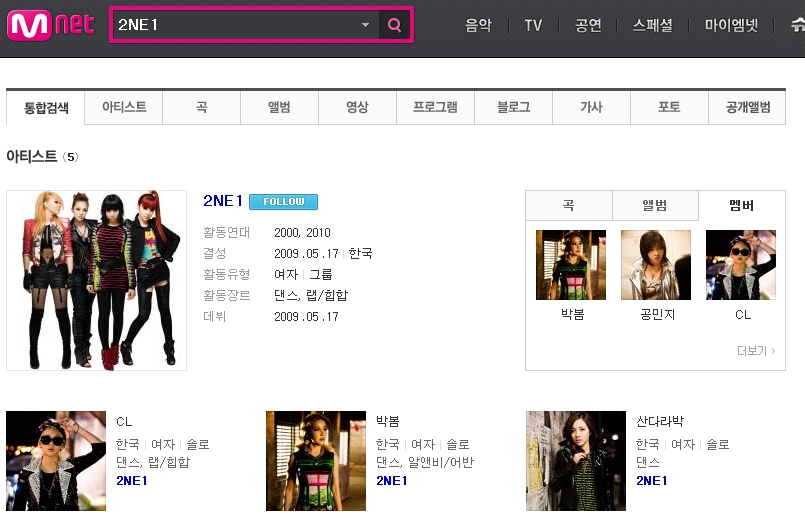
Task: Open the 공민지 member thumbnail
Action: pyautogui.click(x=656, y=265)
